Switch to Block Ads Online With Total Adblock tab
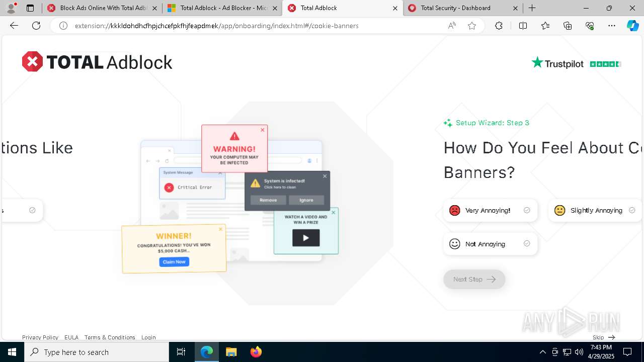 [x=102, y=8]
